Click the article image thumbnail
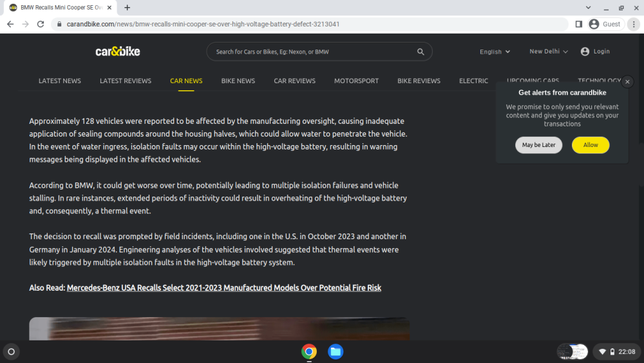The image size is (644, 363). (220, 329)
